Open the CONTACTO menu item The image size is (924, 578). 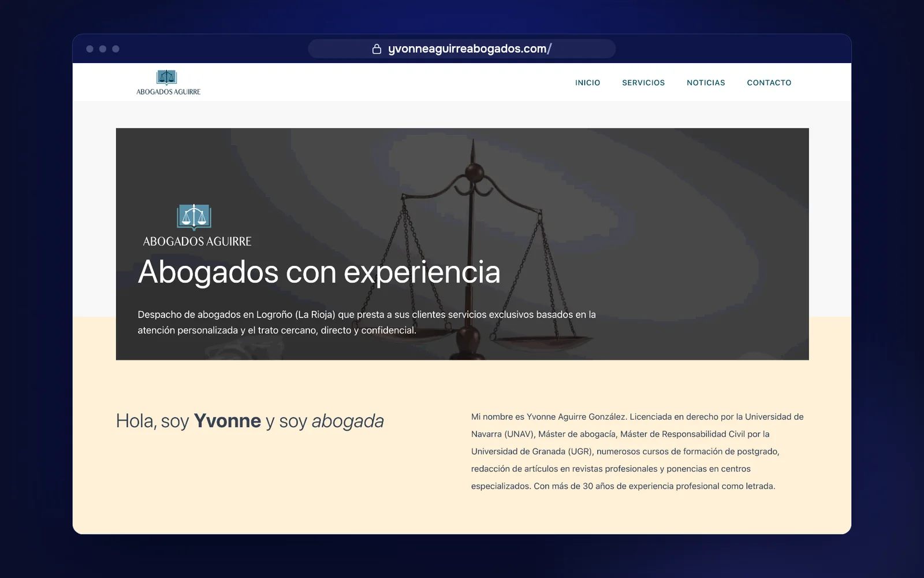click(x=769, y=83)
